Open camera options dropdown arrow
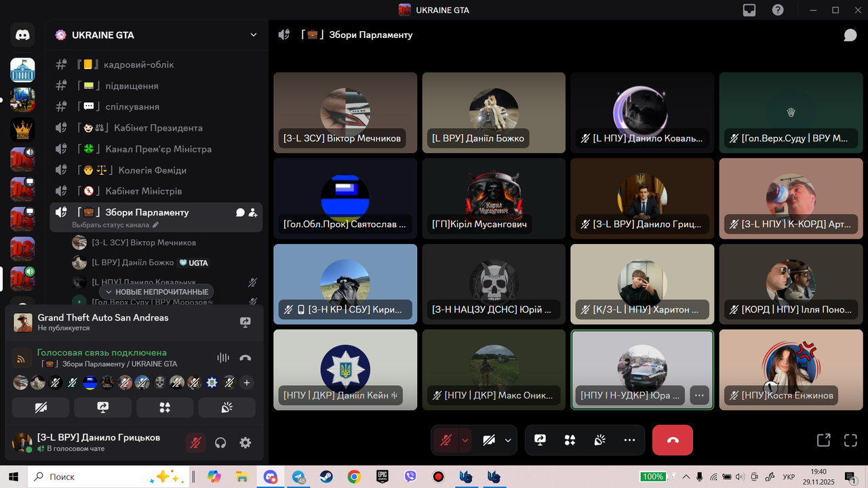Viewport: 868px width, 488px height. tap(508, 440)
